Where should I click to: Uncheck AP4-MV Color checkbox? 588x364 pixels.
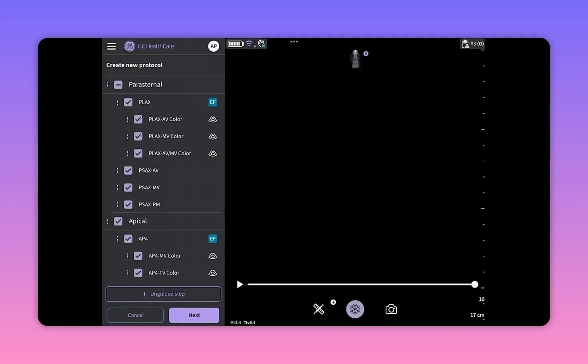[x=138, y=256]
